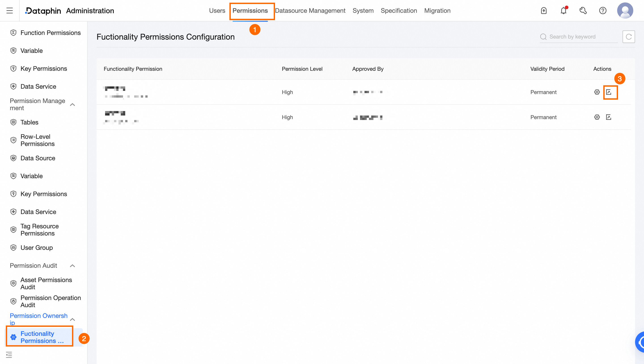Open the hamburger menu at top left
Viewport: 644px width, 364px height.
click(x=9, y=11)
